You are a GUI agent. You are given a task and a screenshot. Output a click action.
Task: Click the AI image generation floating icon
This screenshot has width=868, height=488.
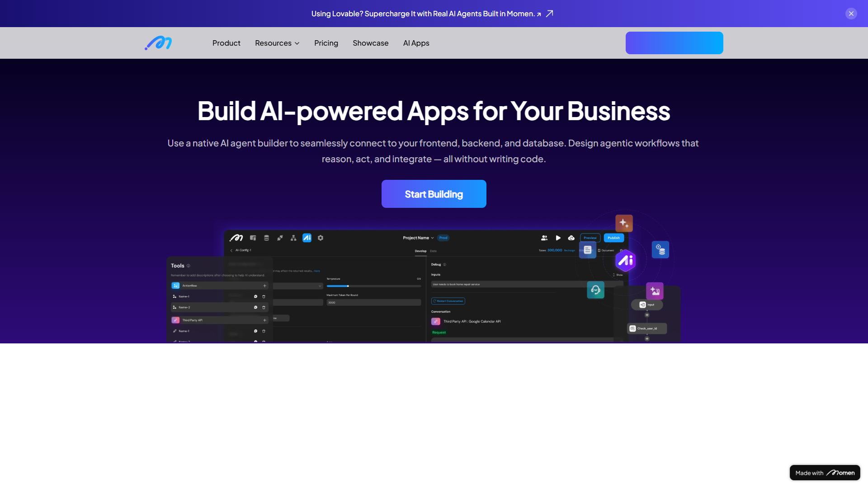(655, 291)
